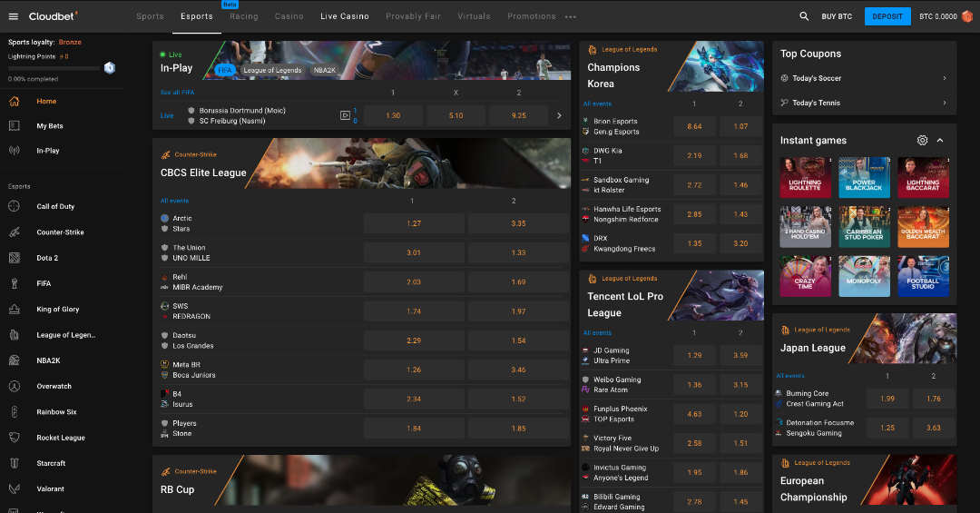Open the Live Casino tab
The image size is (980, 513).
click(345, 16)
